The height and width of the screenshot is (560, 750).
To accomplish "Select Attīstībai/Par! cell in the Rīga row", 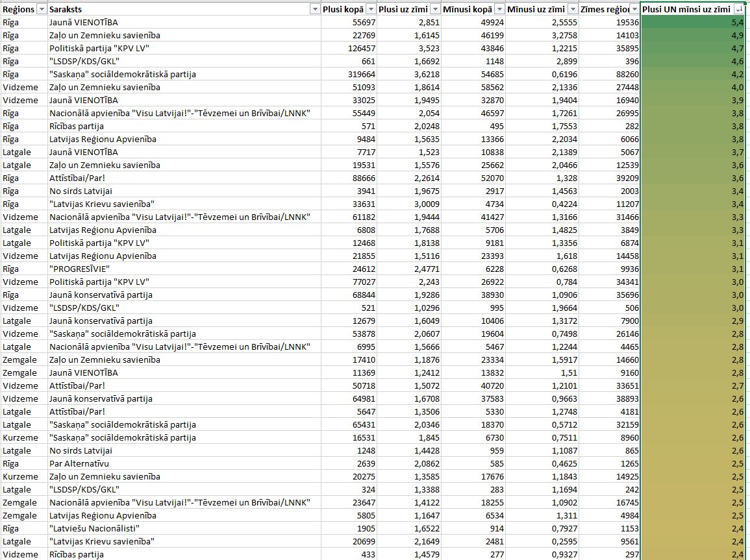I will (x=184, y=178).
